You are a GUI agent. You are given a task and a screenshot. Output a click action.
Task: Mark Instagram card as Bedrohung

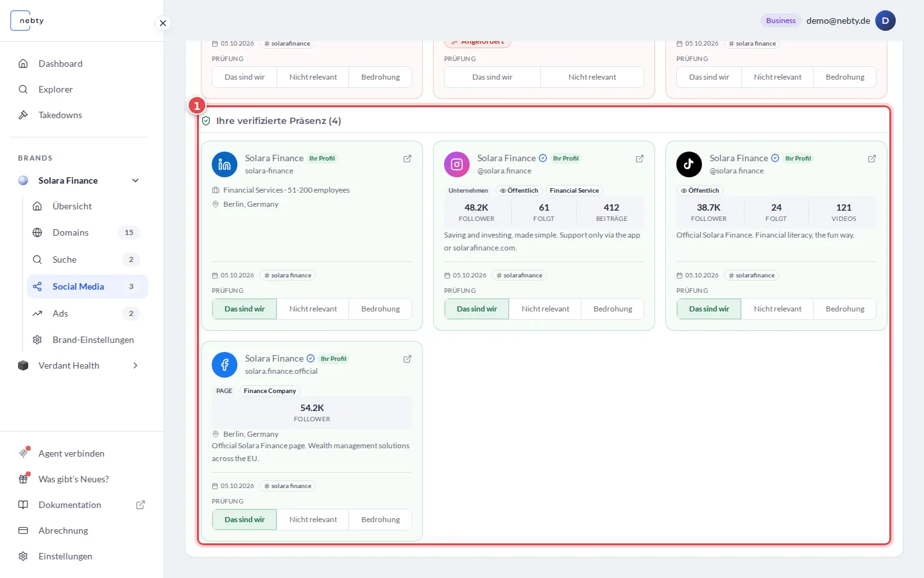(x=613, y=309)
